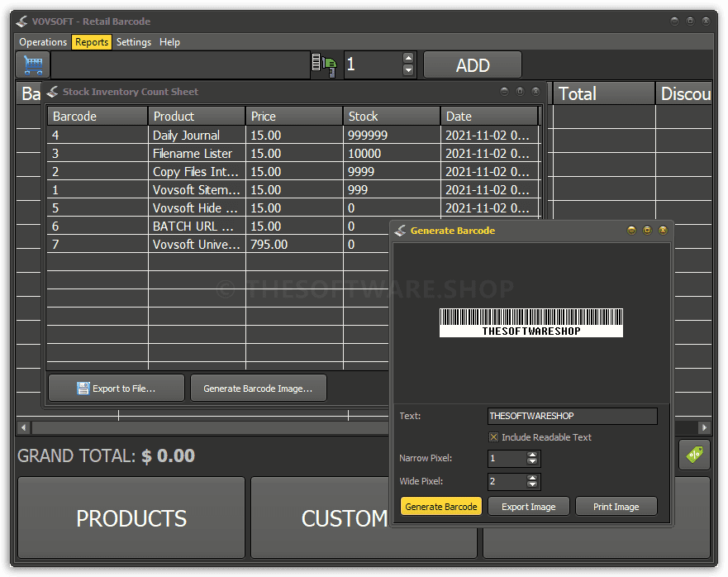Select the Daily Journal product row
The height and width of the screenshot is (577, 728).
(x=294, y=136)
